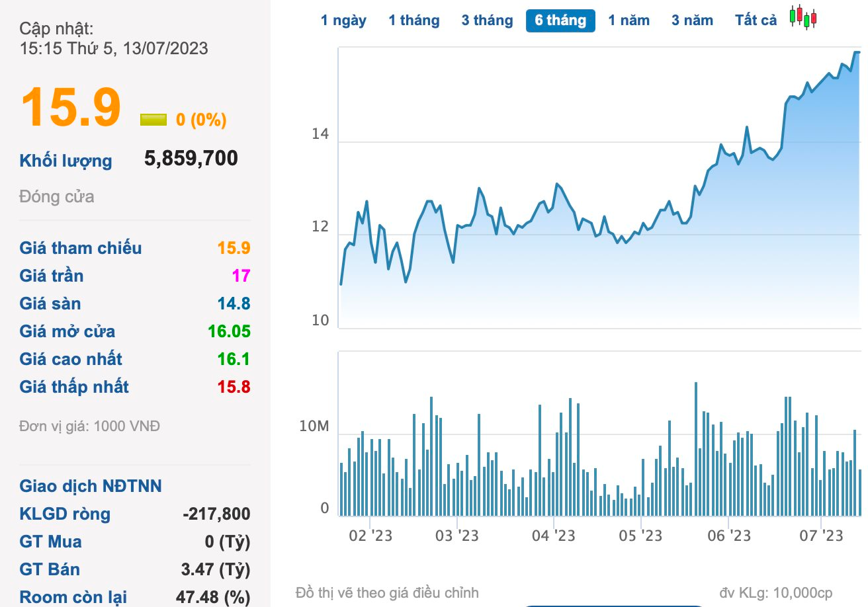
Task: Select the '1 ngày' time range tab
Action: [343, 20]
